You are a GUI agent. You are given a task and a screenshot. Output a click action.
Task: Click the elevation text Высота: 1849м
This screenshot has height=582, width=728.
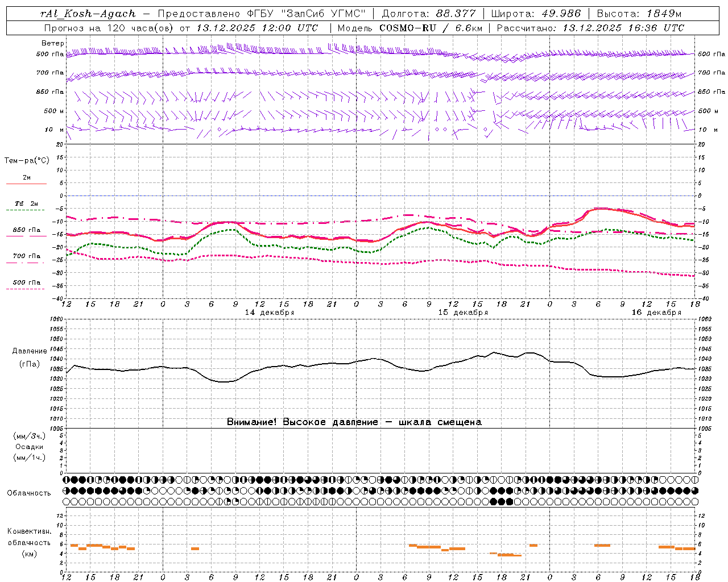pyautogui.click(x=639, y=14)
